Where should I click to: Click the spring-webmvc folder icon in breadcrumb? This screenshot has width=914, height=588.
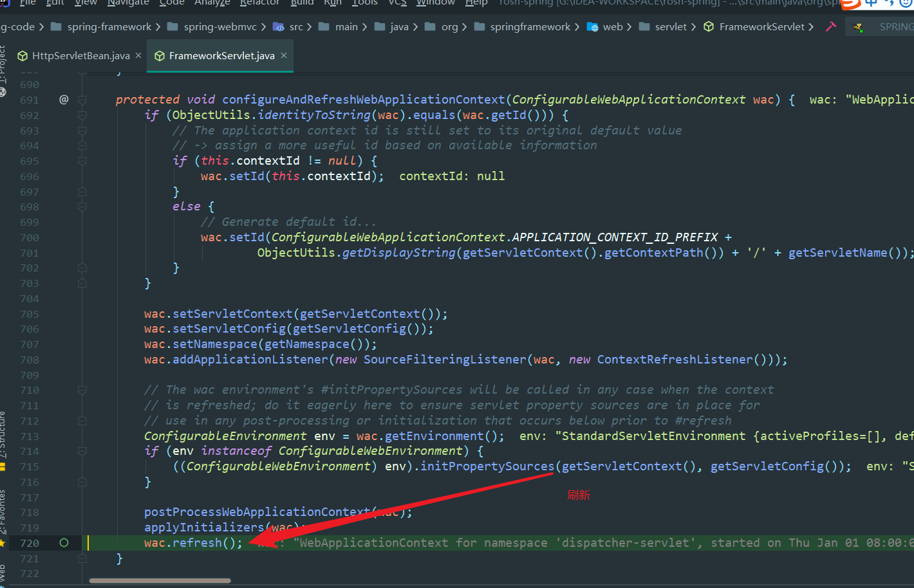click(173, 26)
